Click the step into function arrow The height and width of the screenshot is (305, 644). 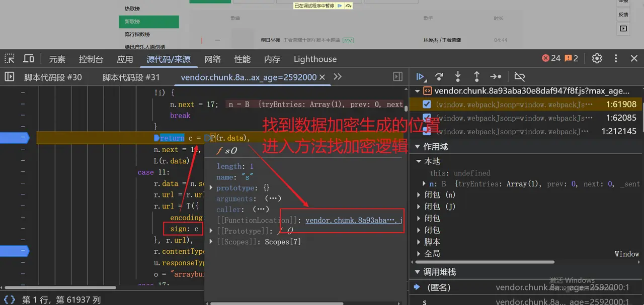[x=457, y=77]
